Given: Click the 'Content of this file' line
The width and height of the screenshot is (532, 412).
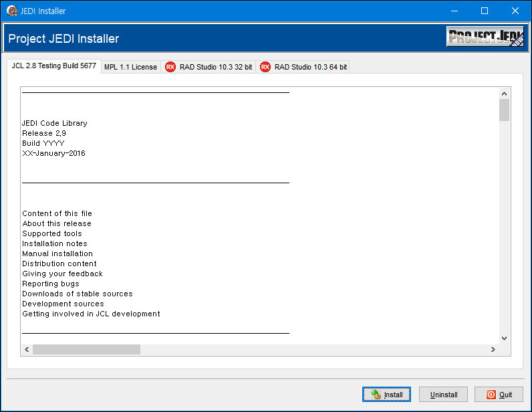Looking at the screenshot, I should (57, 213).
